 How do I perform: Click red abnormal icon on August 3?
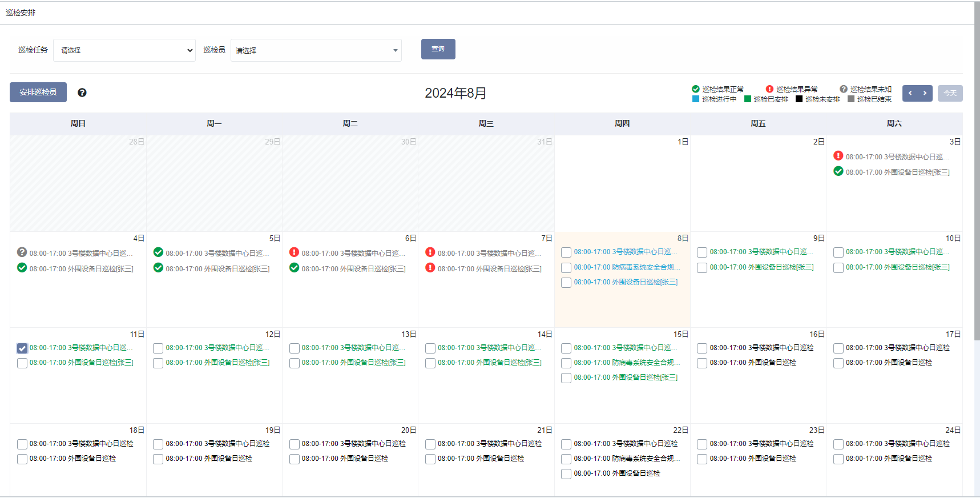pos(838,156)
